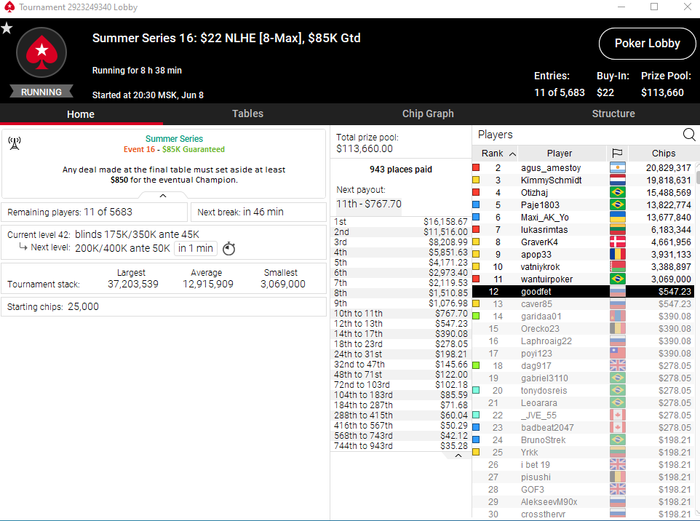Click Russia flag for goodfet

point(617,292)
